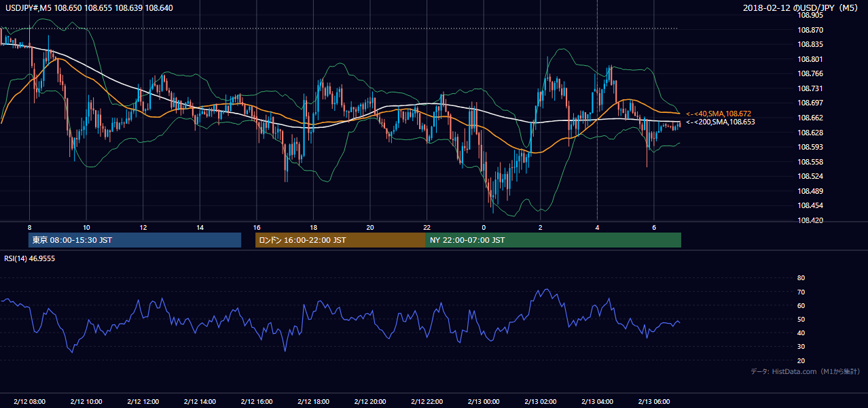
Task: Click price axis value 108.593
Action: [x=811, y=146]
